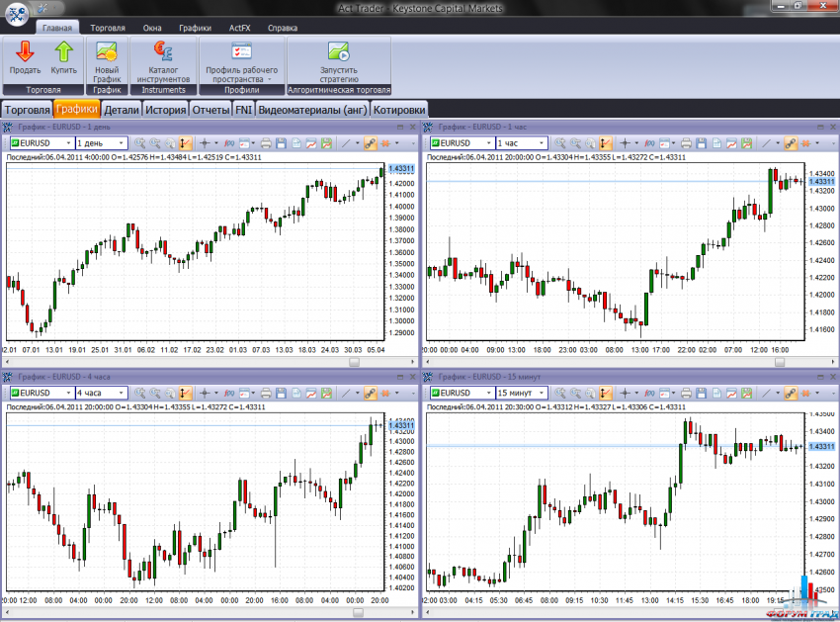The image size is (840, 622).
Task: Launch Запустить стратегию (Run strategy)
Action: coord(339,52)
